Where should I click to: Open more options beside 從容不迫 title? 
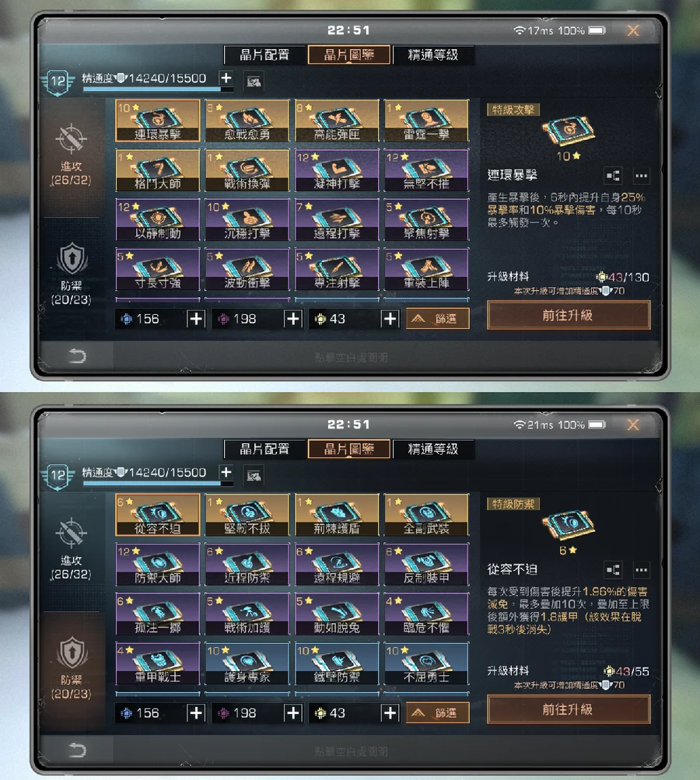coord(642,570)
